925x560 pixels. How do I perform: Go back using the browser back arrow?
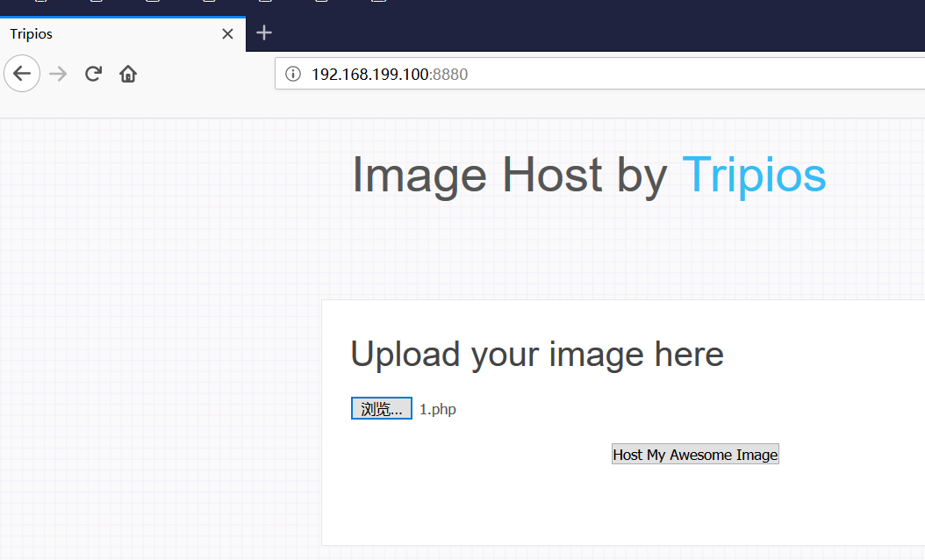tap(22, 73)
